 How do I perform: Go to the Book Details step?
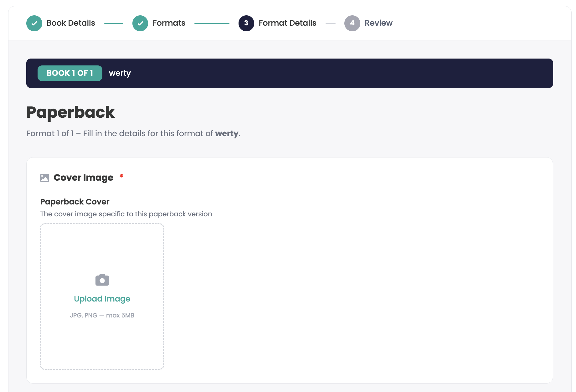tap(71, 23)
